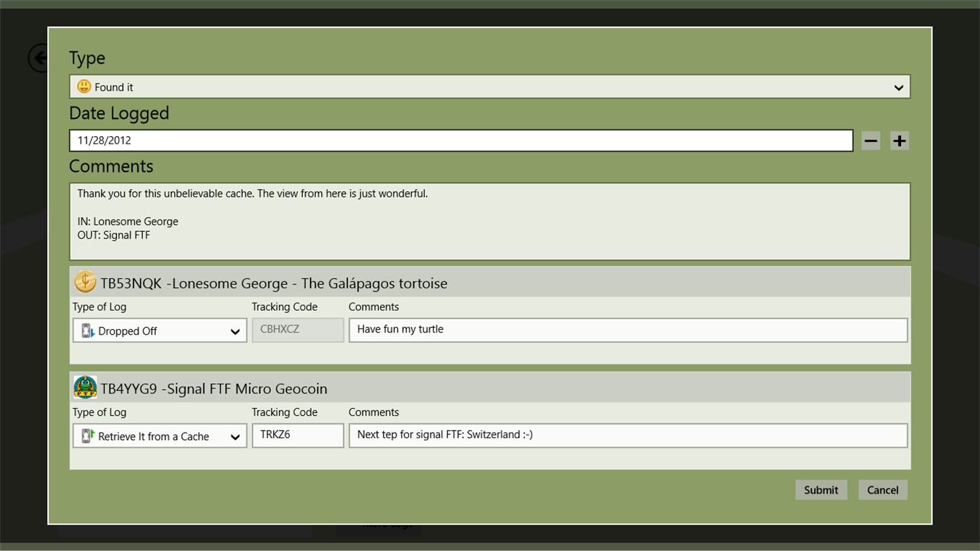This screenshot has width=980, height=551.
Task: Click the TB53NQK Lonesome George title text
Action: click(274, 283)
